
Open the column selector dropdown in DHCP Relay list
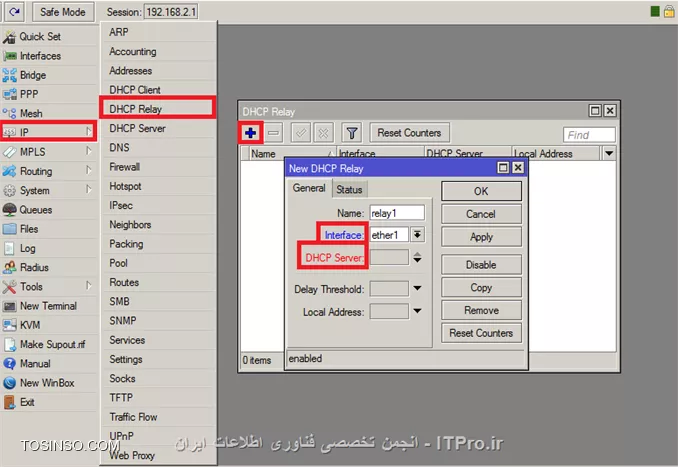pyautogui.click(x=609, y=153)
